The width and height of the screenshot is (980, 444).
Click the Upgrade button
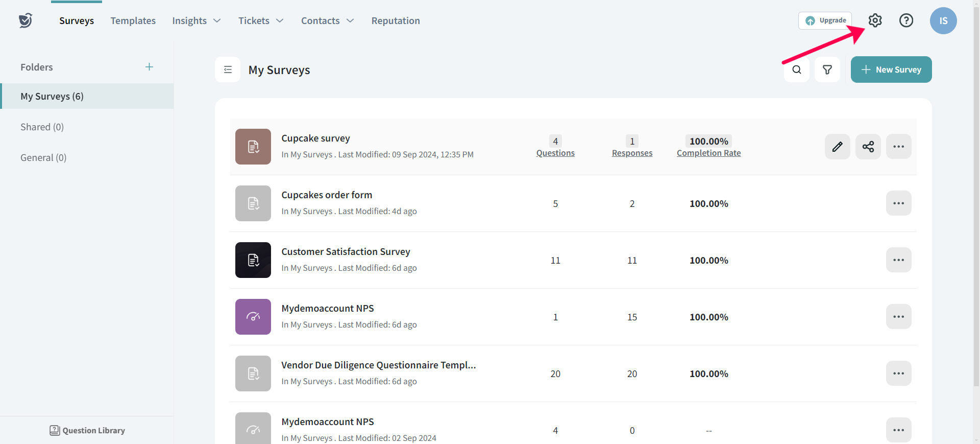click(x=825, y=20)
